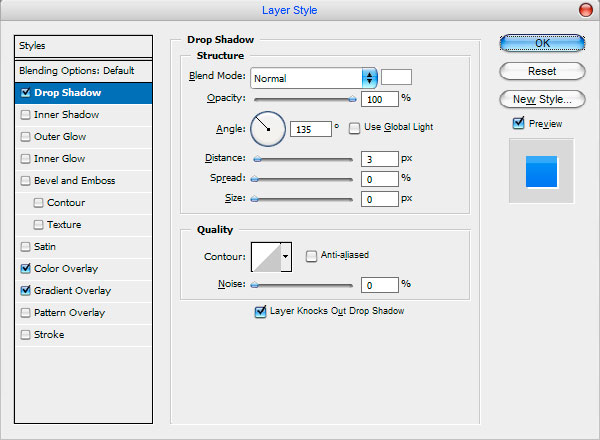This screenshot has width=600, height=440.
Task: Open the Bevel and Emboss settings row
Action: click(x=83, y=181)
